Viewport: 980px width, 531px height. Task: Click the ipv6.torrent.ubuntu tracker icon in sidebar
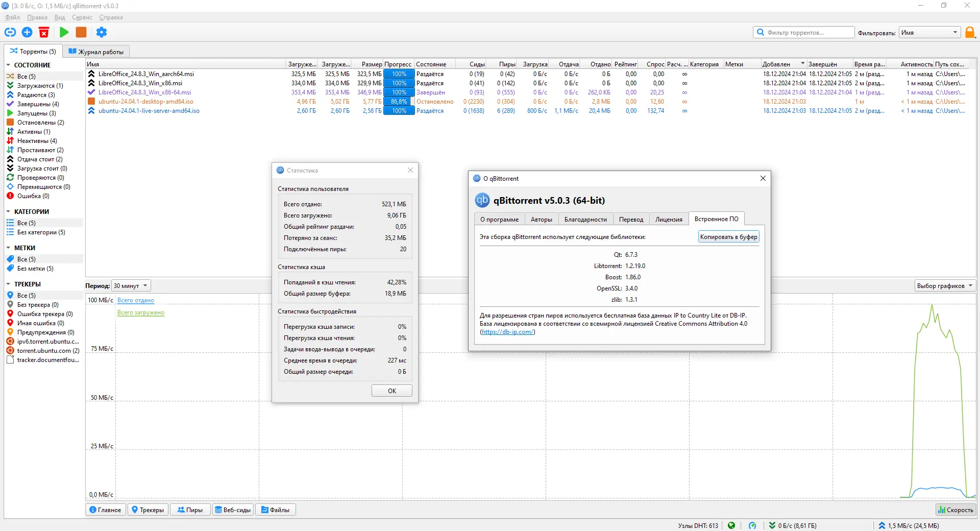coord(10,342)
